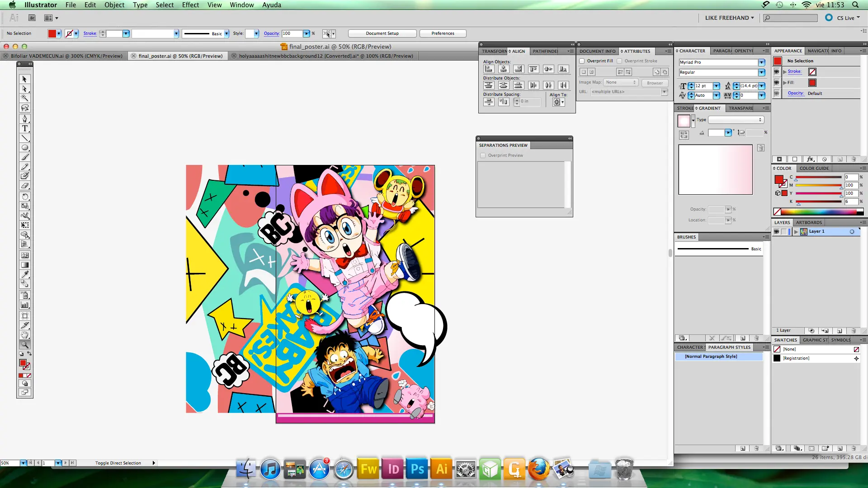Image resolution: width=868 pixels, height=488 pixels.
Task: Hide Layer 1 using eye icon
Action: pos(777,232)
